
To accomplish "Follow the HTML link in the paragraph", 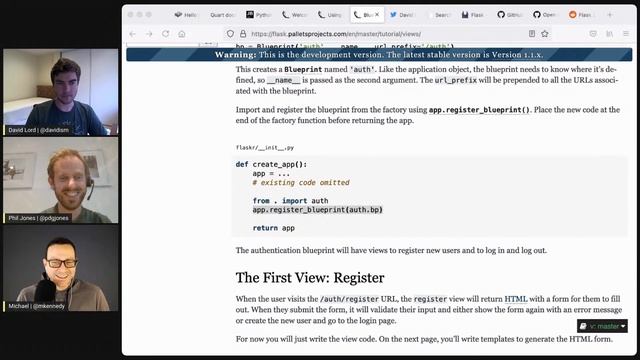I will (516, 299).
